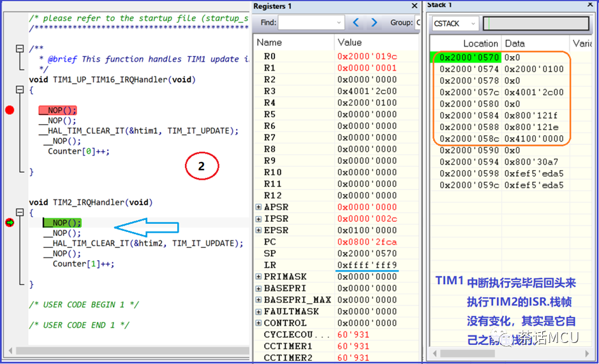Select the CCTIMER2 register row
Image resolution: width=599 pixels, height=364 pixels.
[336, 358]
